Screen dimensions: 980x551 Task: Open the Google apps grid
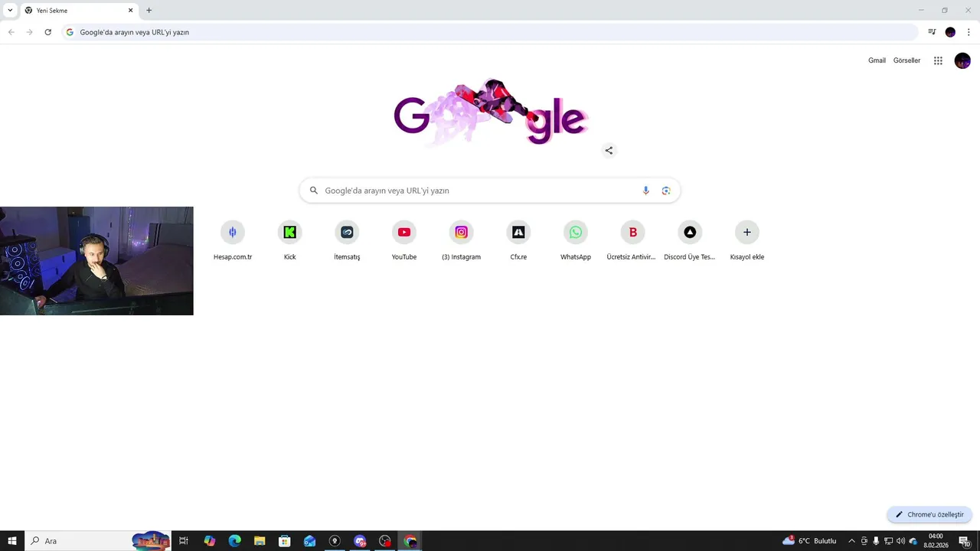tap(938, 60)
